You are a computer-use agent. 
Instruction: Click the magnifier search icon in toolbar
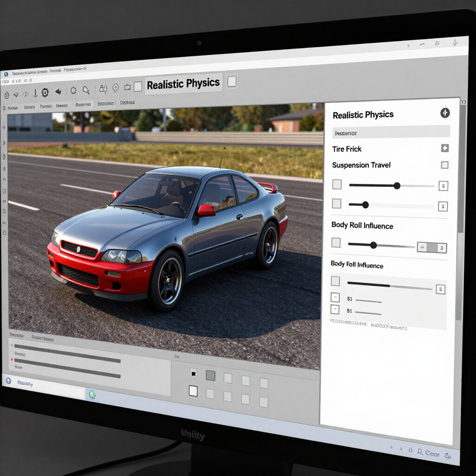[86, 90]
